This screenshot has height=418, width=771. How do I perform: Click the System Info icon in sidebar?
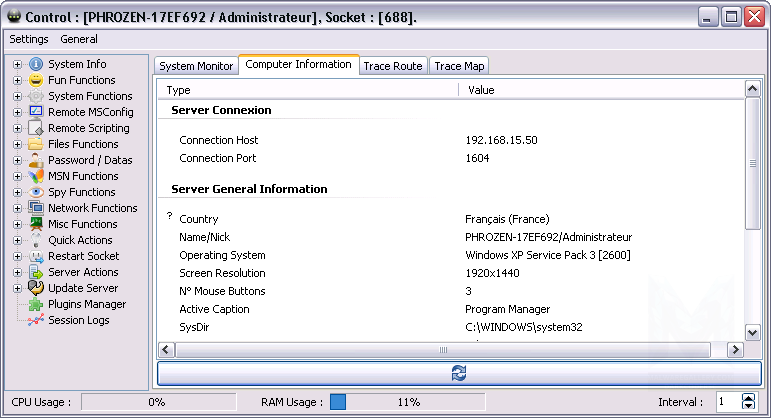[37, 64]
